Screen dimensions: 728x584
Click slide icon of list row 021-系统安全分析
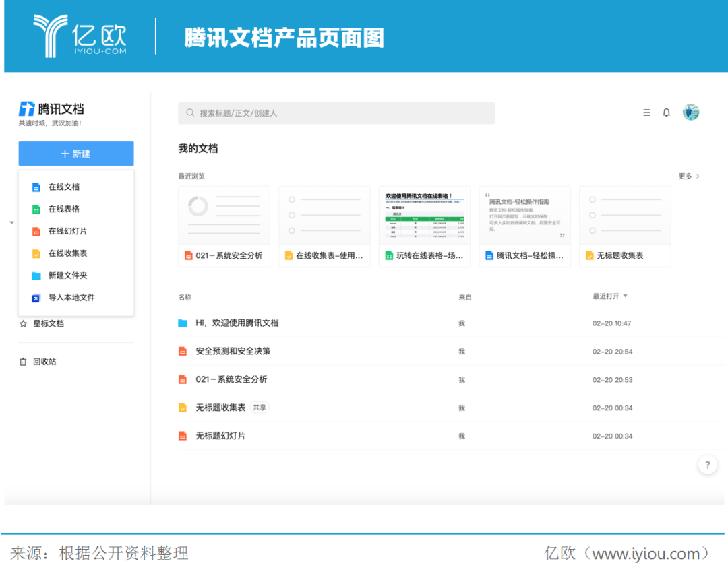tap(183, 379)
